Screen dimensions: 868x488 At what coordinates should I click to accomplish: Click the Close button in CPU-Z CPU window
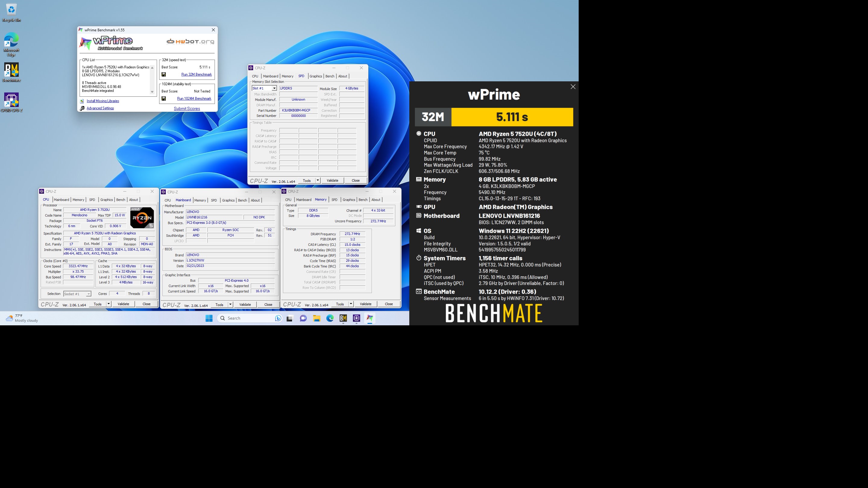146,304
